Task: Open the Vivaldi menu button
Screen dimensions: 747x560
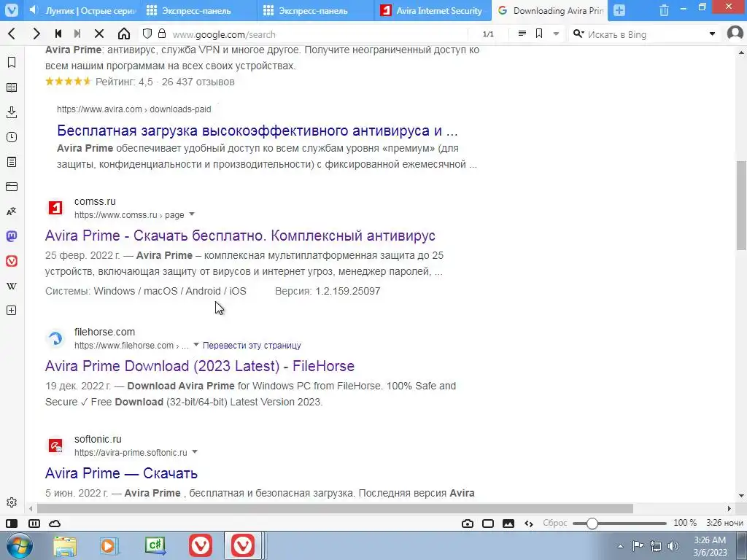Action: pos(12,10)
